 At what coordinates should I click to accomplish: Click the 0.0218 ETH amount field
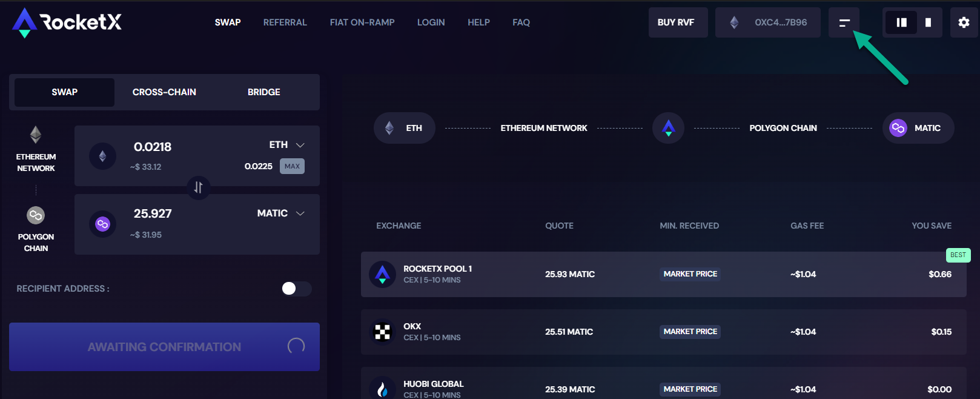click(153, 147)
